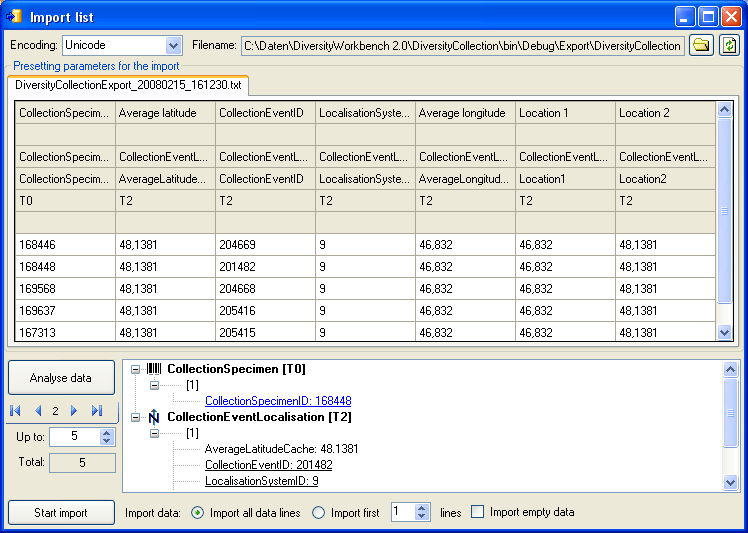
Task: Open LocalisationSystemID: 9 link
Action: pyautogui.click(x=261, y=481)
